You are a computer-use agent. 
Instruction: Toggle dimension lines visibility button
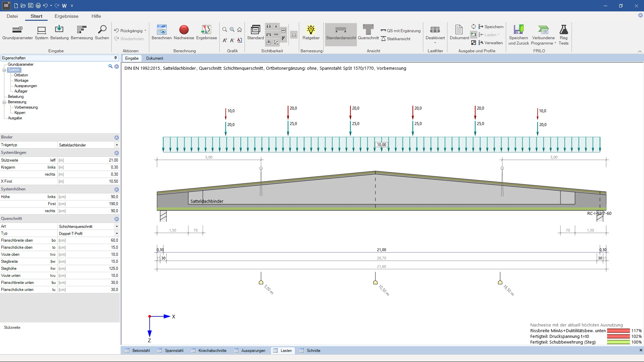276,34
